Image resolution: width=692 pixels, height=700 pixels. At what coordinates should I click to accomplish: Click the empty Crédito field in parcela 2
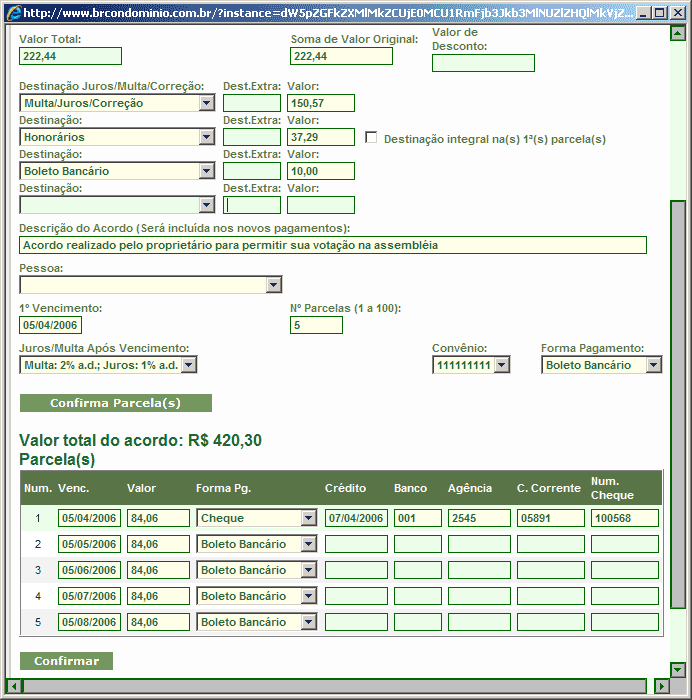point(356,544)
